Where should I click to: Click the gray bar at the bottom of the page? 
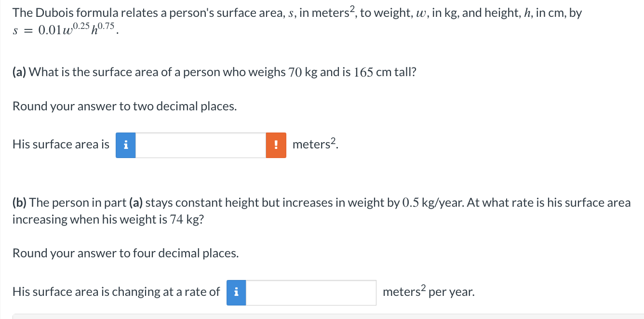click(322, 317)
